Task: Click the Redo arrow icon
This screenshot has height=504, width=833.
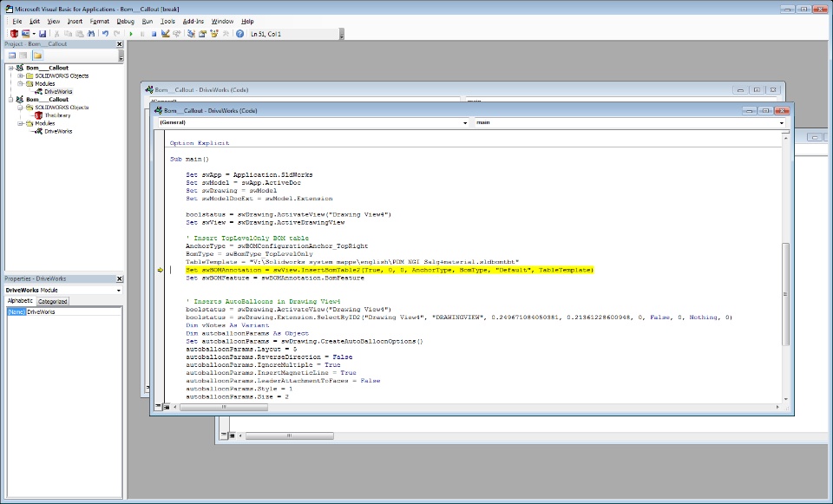Action: (x=117, y=34)
